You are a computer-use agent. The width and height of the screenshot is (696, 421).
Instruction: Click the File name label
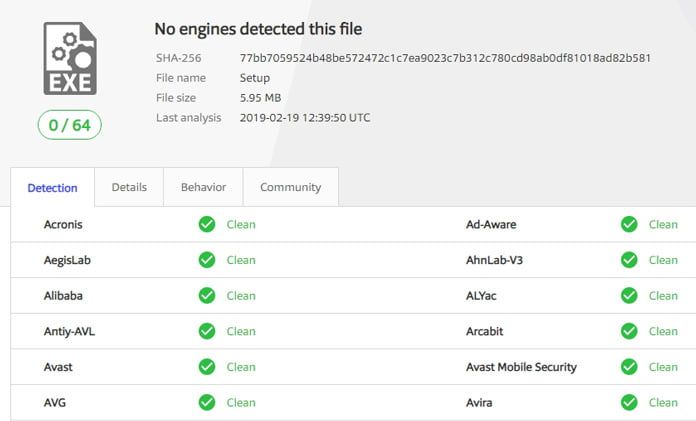pos(181,78)
